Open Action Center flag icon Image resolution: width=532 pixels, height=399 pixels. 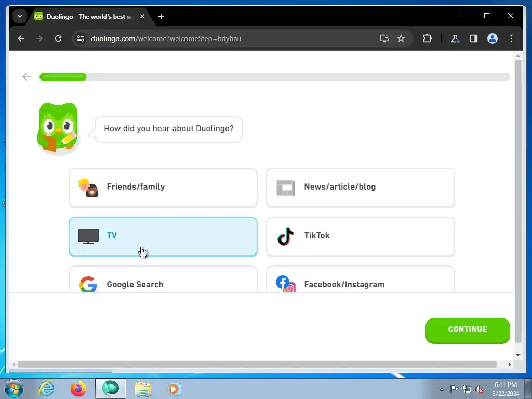454,389
